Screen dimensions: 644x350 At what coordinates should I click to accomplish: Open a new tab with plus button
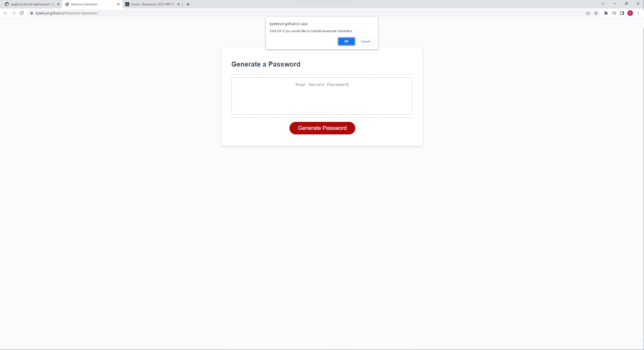click(188, 4)
